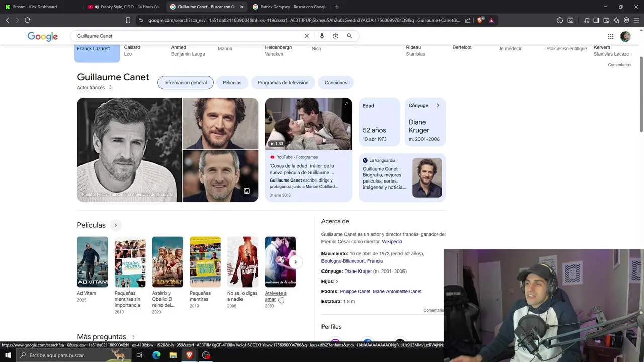Switch to the Franky Style YouTube tab
This screenshot has height=362, width=644.
[123, 7]
